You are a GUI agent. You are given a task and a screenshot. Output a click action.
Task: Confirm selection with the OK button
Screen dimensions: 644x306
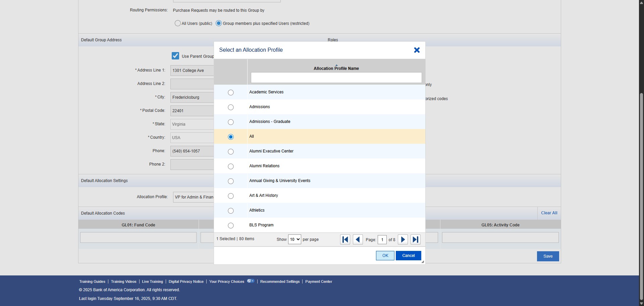click(x=385, y=256)
